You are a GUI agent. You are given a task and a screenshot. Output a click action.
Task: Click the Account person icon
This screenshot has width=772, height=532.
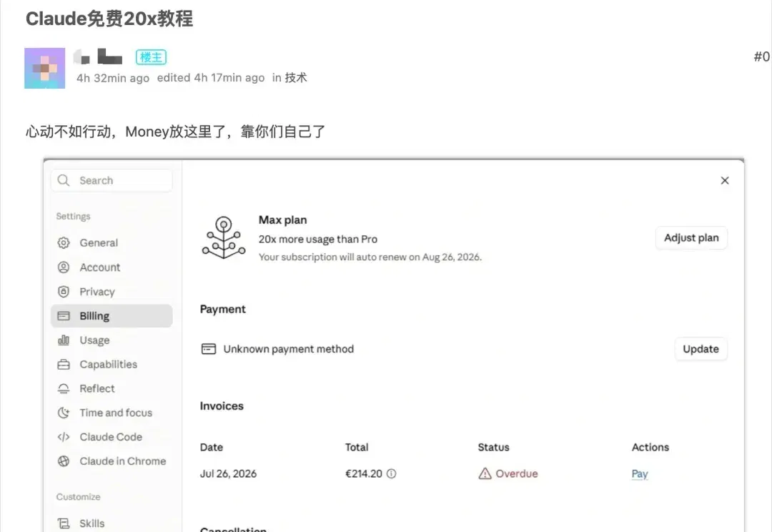tap(64, 267)
